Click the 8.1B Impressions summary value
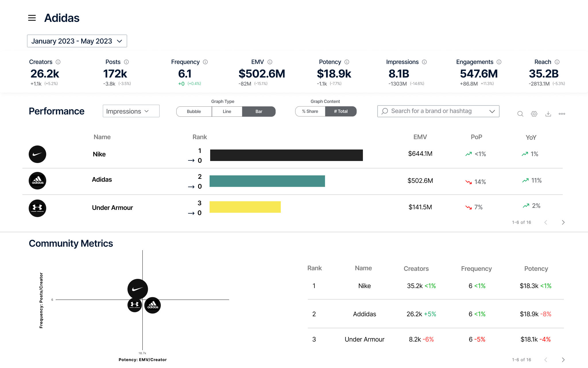The height and width of the screenshot is (368, 588). pos(399,74)
